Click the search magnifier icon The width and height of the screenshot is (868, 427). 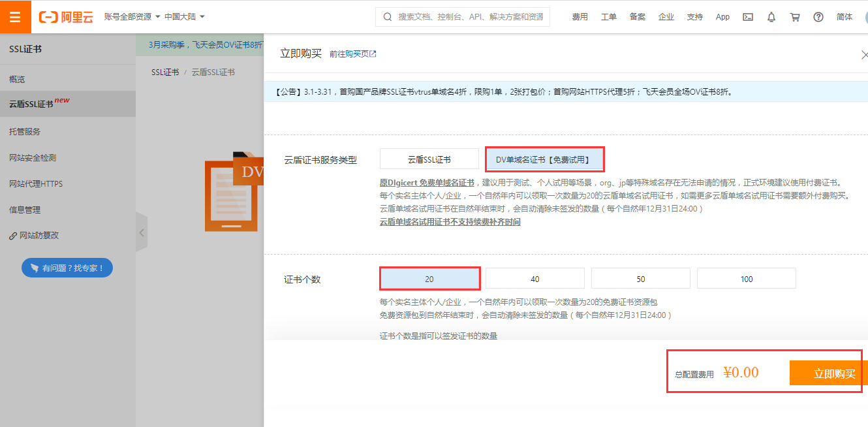pos(388,17)
